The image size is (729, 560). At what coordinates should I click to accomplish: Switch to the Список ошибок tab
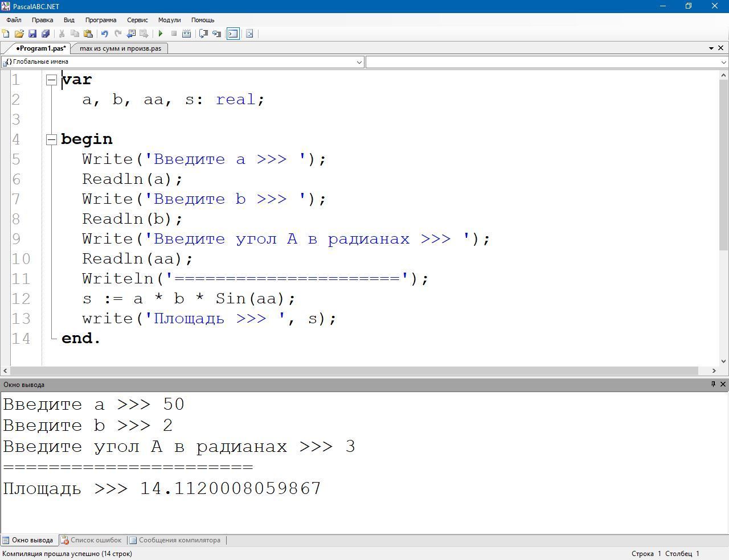pyautogui.click(x=92, y=540)
